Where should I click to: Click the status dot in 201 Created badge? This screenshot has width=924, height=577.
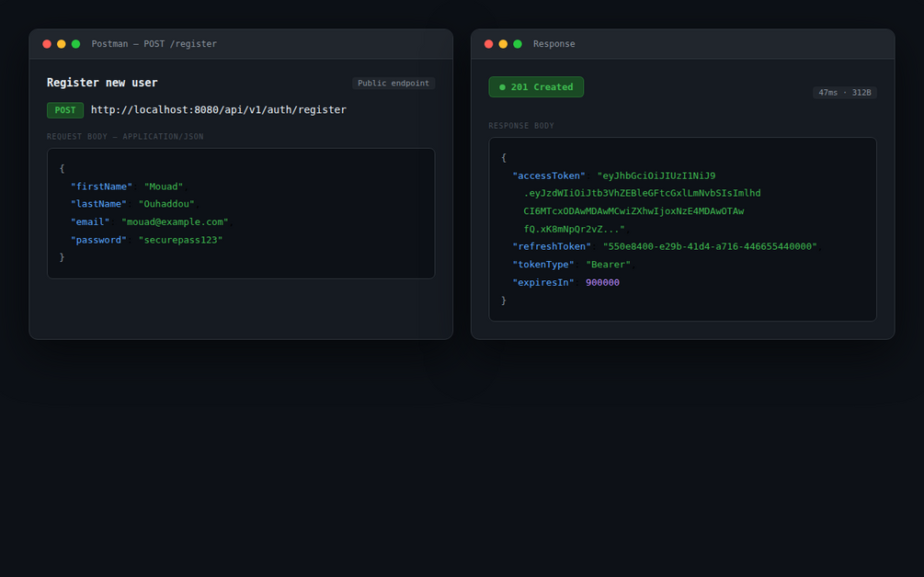pos(503,87)
